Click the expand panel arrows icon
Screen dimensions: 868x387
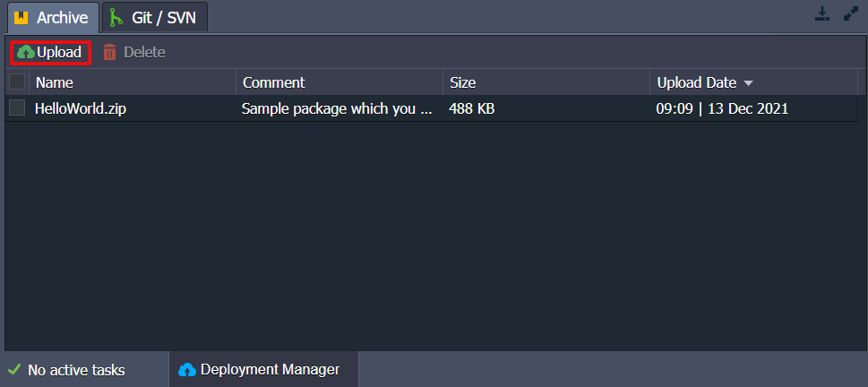pyautogui.click(x=851, y=14)
